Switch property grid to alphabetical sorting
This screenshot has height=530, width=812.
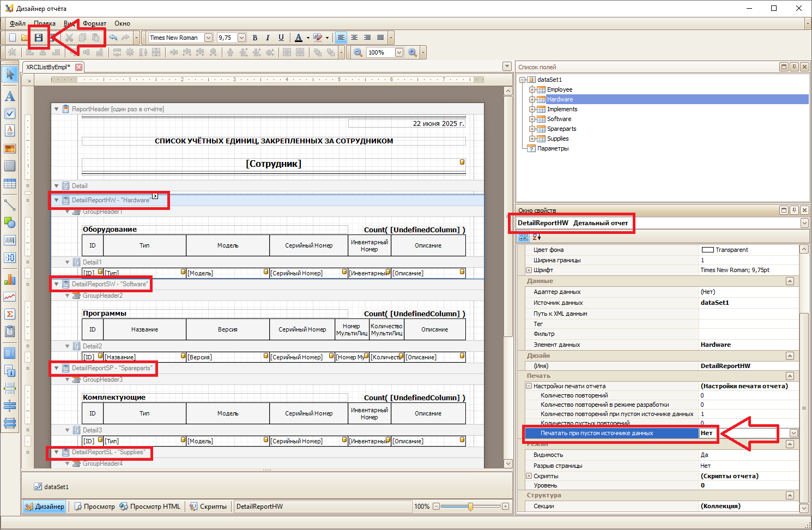(x=536, y=237)
